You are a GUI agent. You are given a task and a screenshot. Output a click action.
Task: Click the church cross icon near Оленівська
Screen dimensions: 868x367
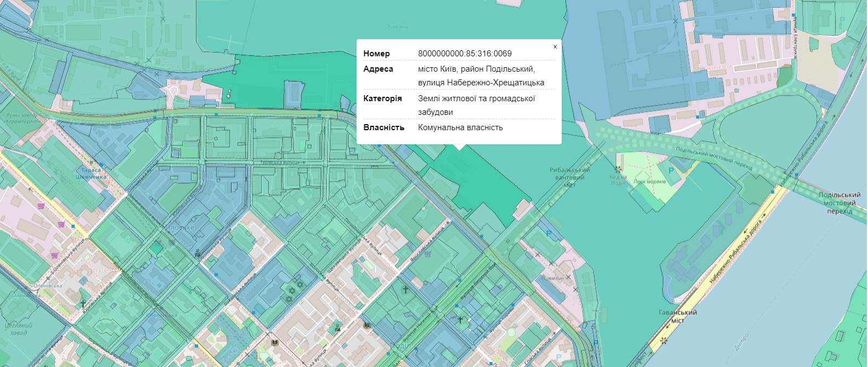[x=83, y=303]
